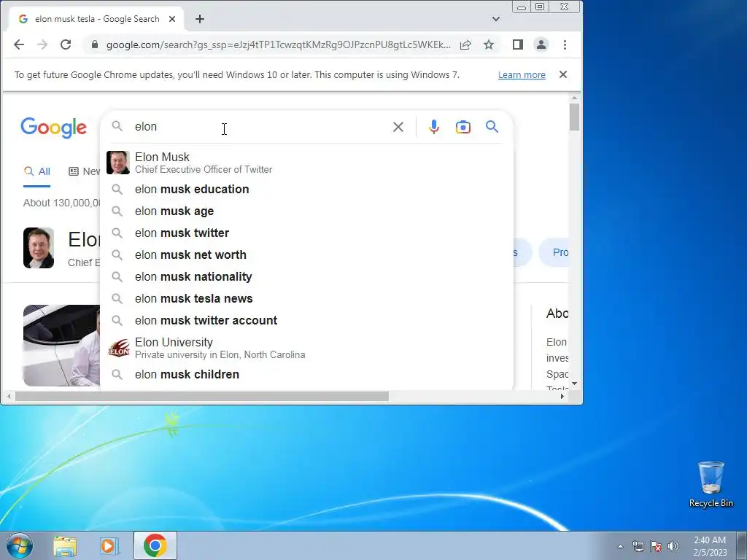The image size is (747, 560).
Task: Close the elon musk tesla tab
Action: tap(172, 19)
